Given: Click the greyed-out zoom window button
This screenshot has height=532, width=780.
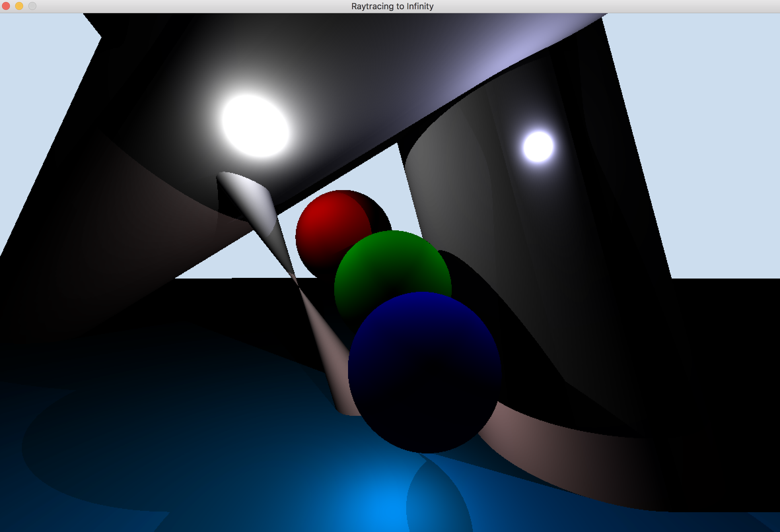Looking at the screenshot, I should [x=32, y=6].
